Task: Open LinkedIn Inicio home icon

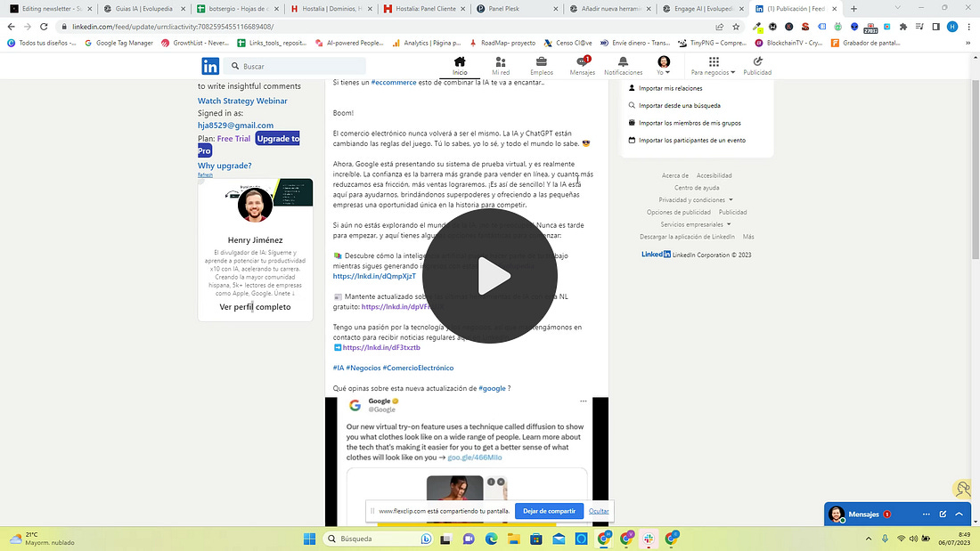Action: point(460,61)
